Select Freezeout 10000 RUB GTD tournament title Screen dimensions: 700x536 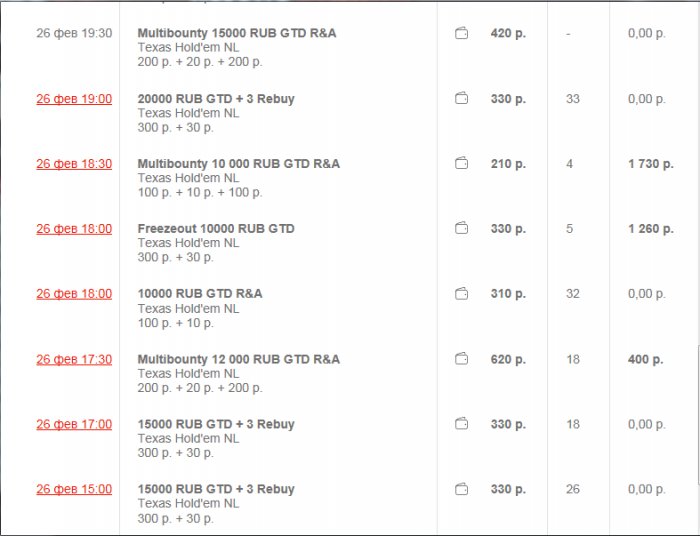pyautogui.click(x=216, y=229)
